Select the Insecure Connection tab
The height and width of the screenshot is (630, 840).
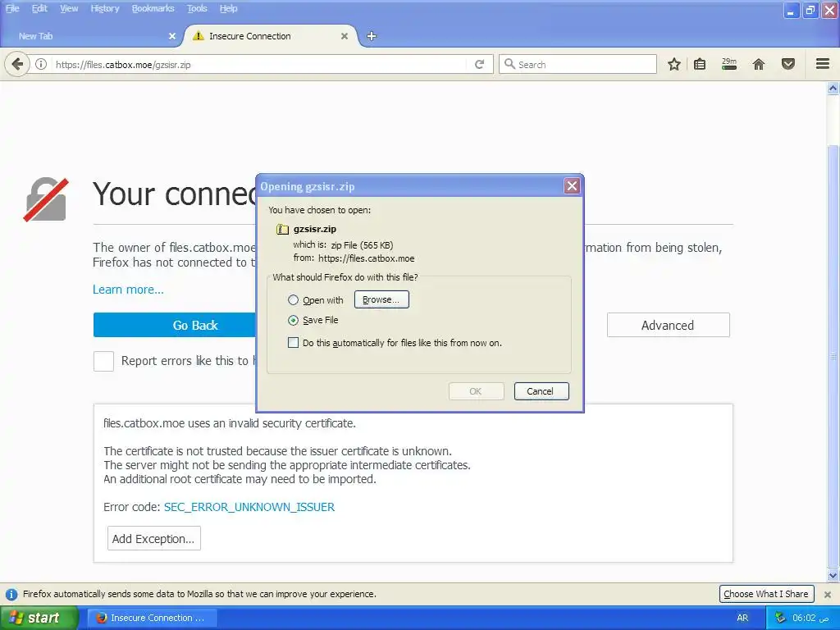click(x=271, y=36)
